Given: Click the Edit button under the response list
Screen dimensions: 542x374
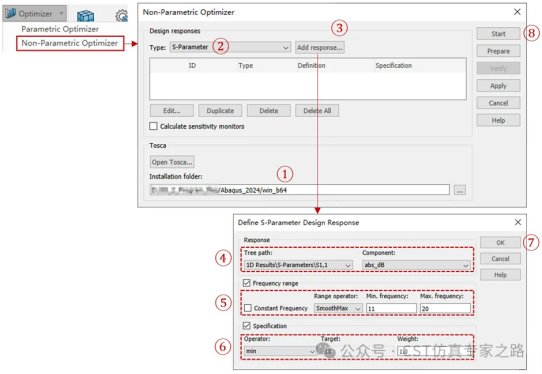Looking at the screenshot, I should [x=172, y=111].
